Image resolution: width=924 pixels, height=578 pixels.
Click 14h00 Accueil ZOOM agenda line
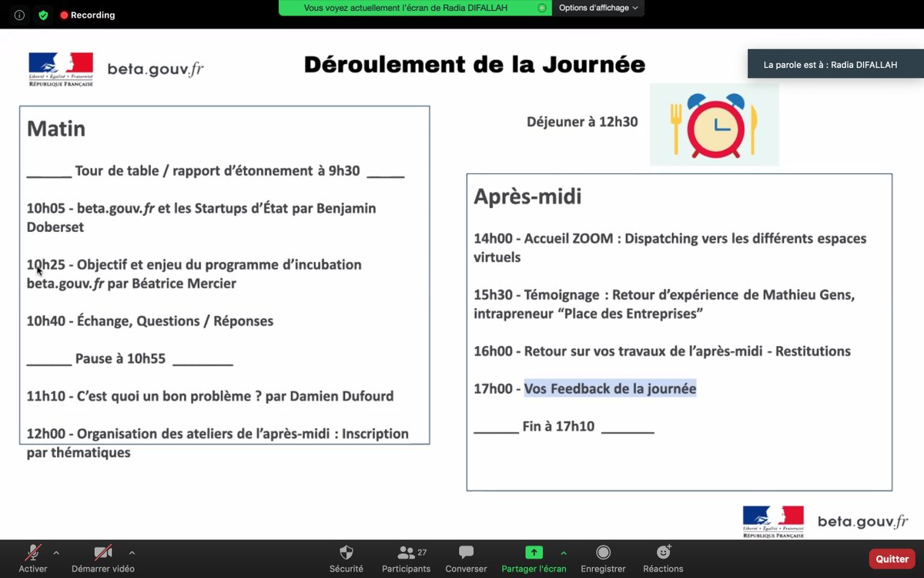pos(670,247)
